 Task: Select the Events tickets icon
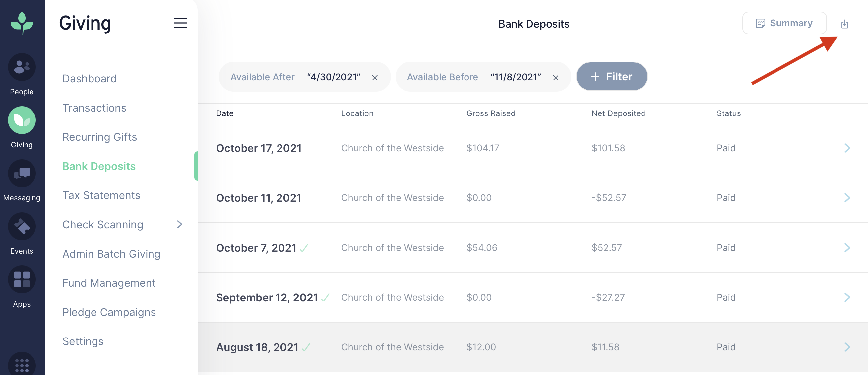(22, 226)
